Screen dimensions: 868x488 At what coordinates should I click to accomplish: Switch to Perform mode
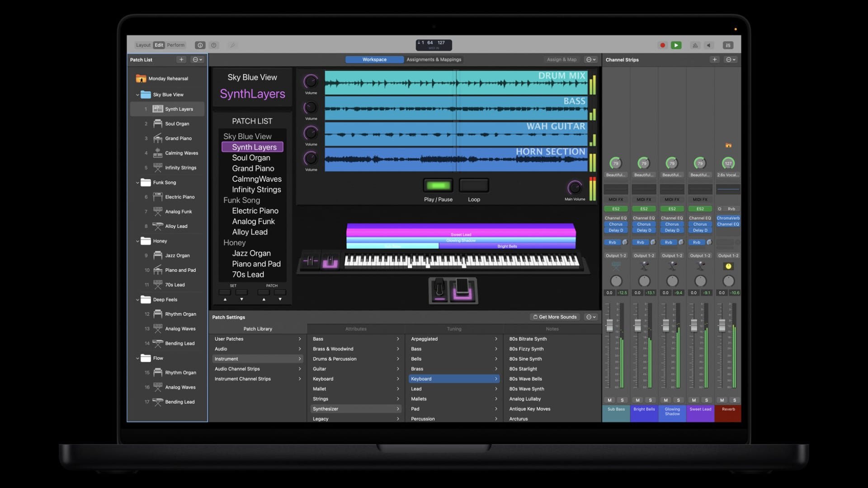coord(175,45)
